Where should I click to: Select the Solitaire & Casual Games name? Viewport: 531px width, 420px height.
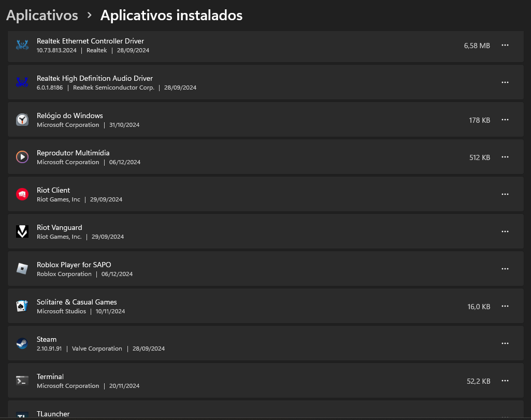[77, 302]
